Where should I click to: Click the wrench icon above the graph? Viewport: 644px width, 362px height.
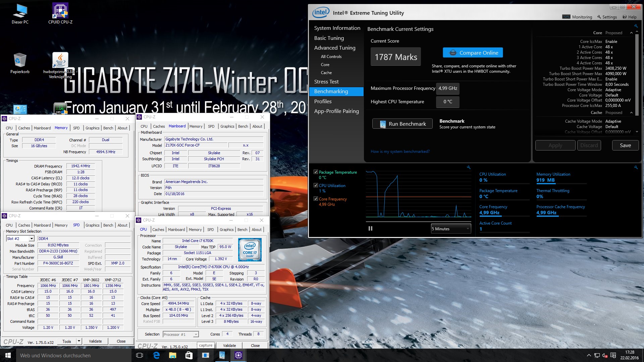[x=469, y=167]
